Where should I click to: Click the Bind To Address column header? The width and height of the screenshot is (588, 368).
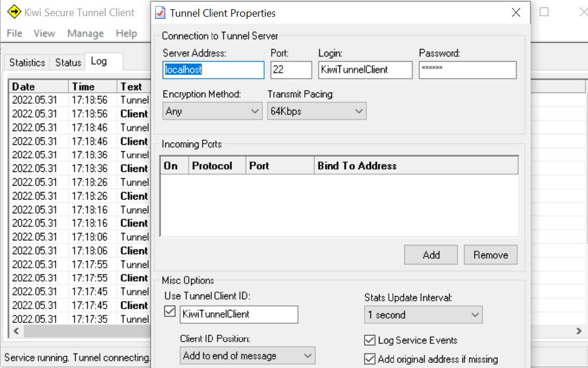[416, 166]
